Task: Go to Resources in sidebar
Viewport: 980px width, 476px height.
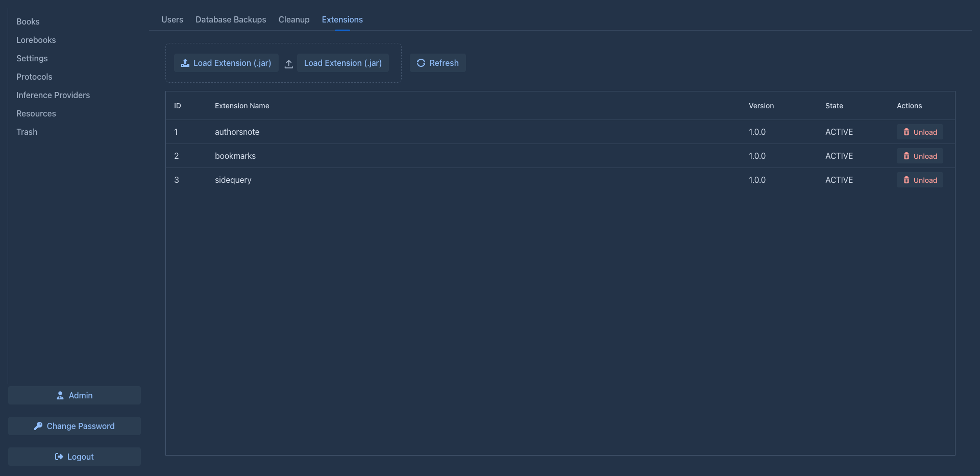Action: coord(36,113)
